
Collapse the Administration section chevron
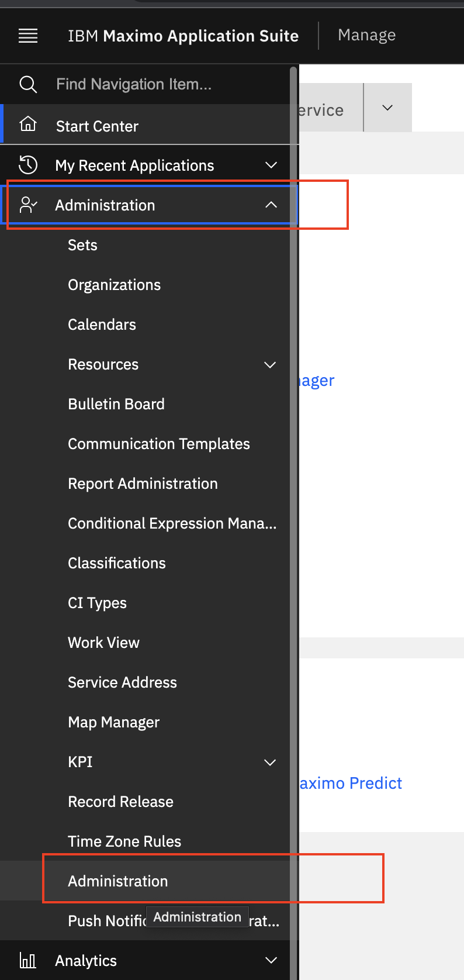(x=271, y=205)
